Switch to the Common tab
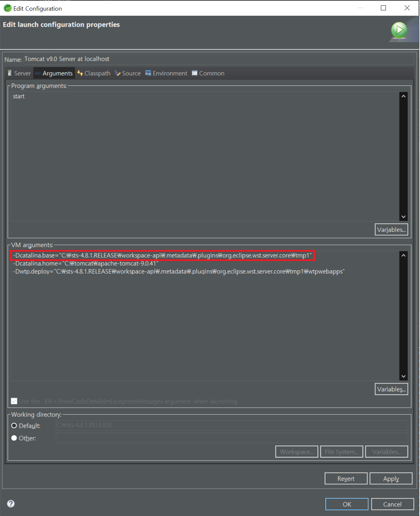The height and width of the screenshot is (516, 420). pos(208,73)
